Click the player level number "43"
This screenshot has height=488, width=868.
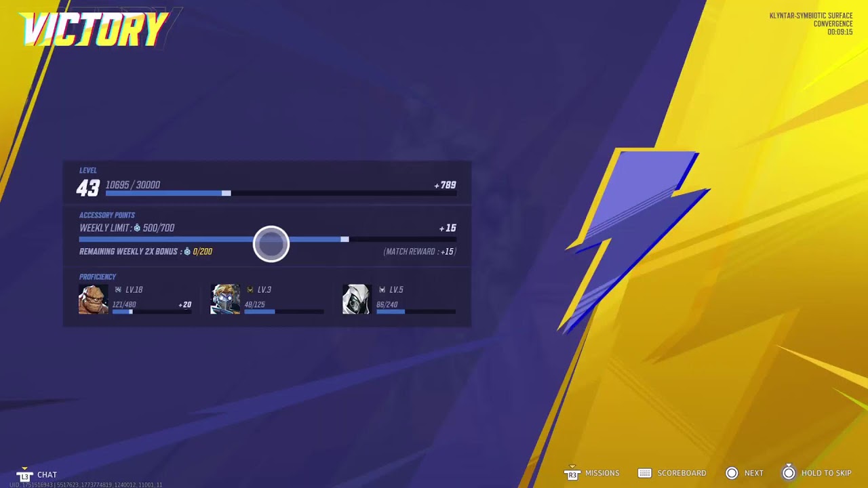(88, 188)
